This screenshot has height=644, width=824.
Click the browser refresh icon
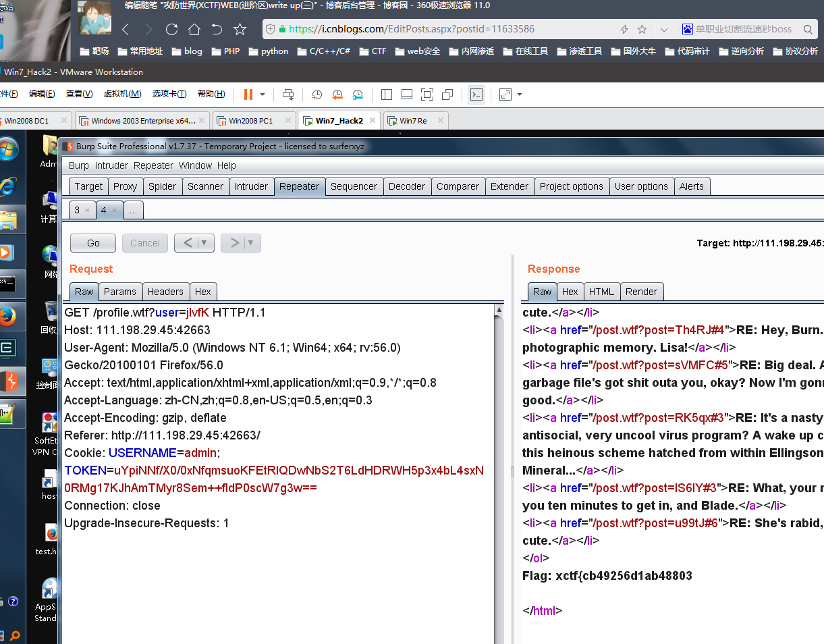(x=171, y=29)
